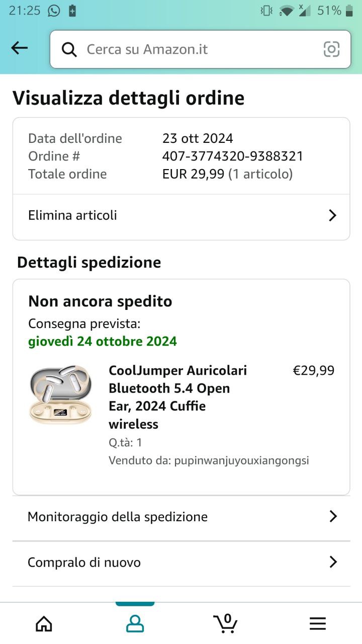The height and width of the screenshot is (644, 362).
Task: Open CoolJumper Auricolari product title link
Action: [x=177, y=397]
